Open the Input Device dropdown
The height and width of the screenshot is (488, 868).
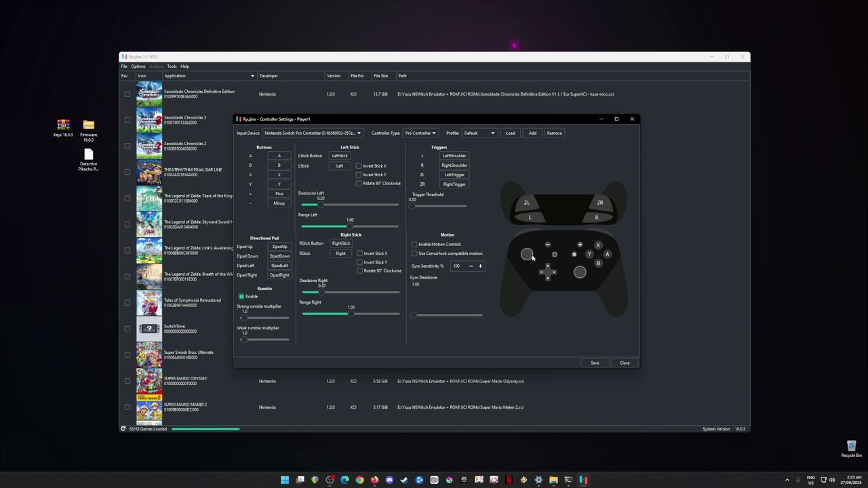click(313, 133)
